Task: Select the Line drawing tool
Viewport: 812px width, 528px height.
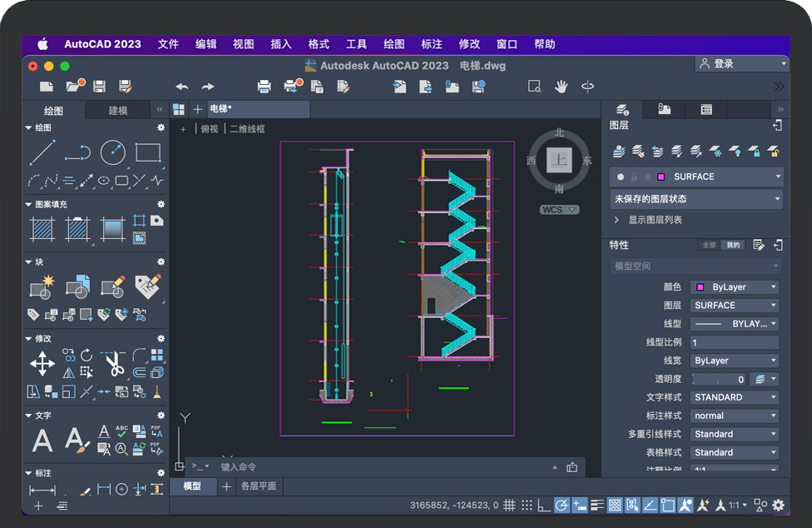Action: click(x=42, y=152)
